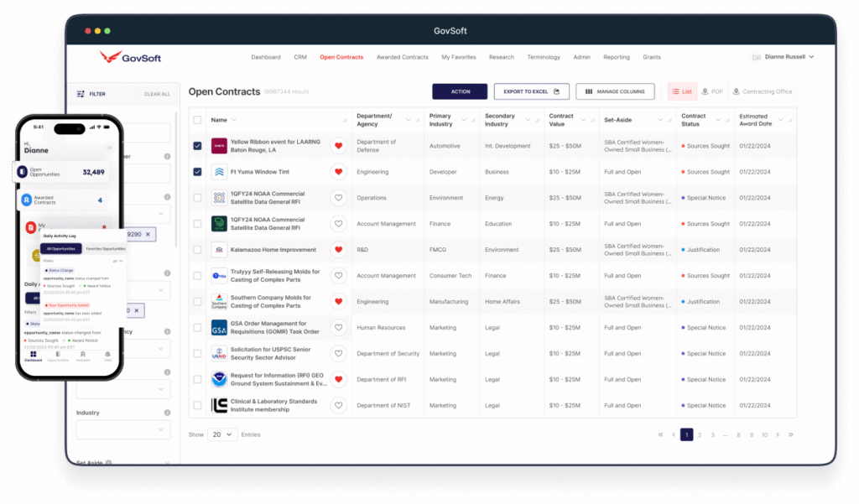
Task: Tick the USPSC Senior Security Sector Advisor row checkbox
Action: [197, 353]
